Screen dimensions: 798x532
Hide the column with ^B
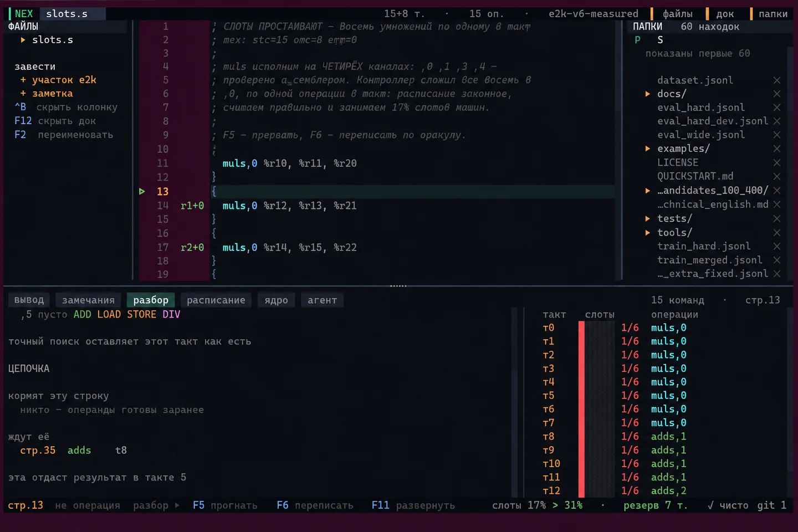(66, 108)
